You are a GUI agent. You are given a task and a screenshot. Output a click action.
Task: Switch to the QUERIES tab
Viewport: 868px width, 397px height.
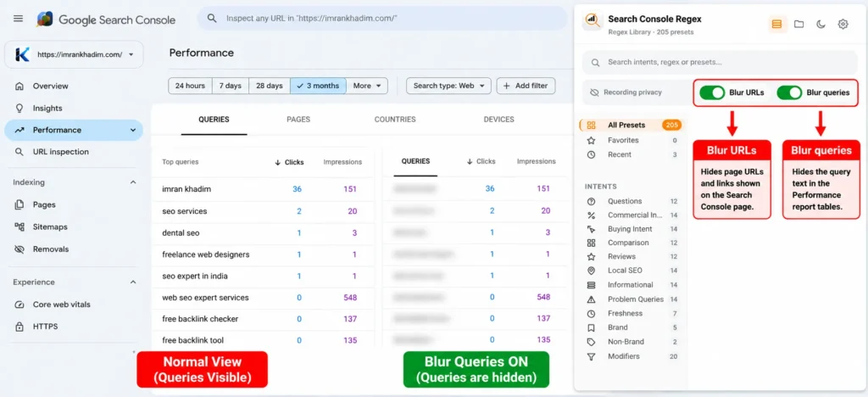click(x=214, y=120)
